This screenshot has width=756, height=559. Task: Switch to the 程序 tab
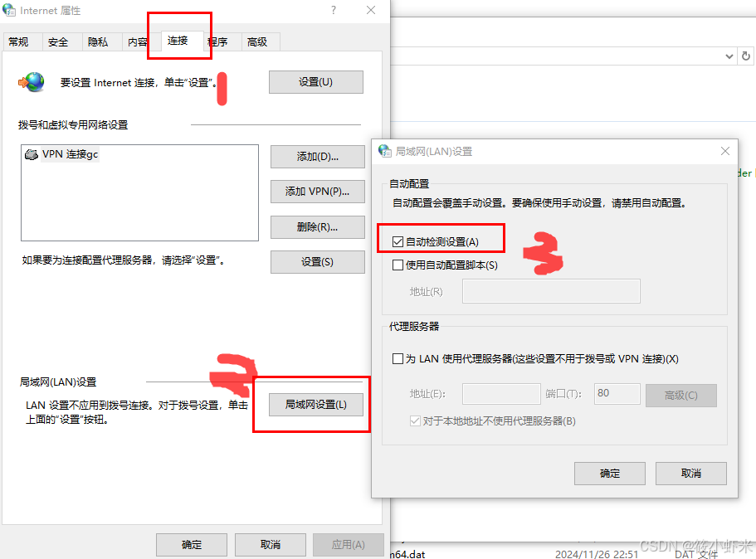[x=218, y=42]
